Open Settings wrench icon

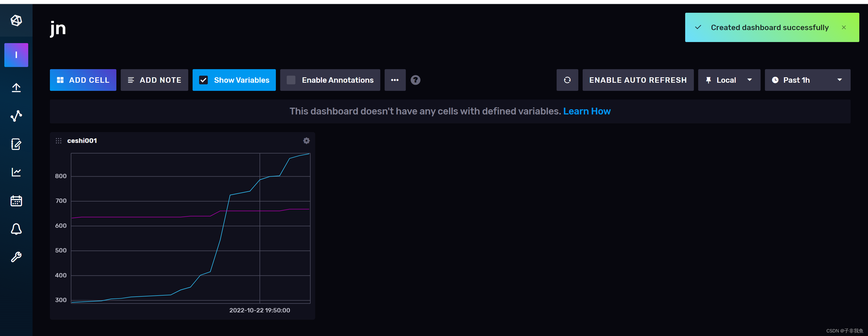coord(16,257)
